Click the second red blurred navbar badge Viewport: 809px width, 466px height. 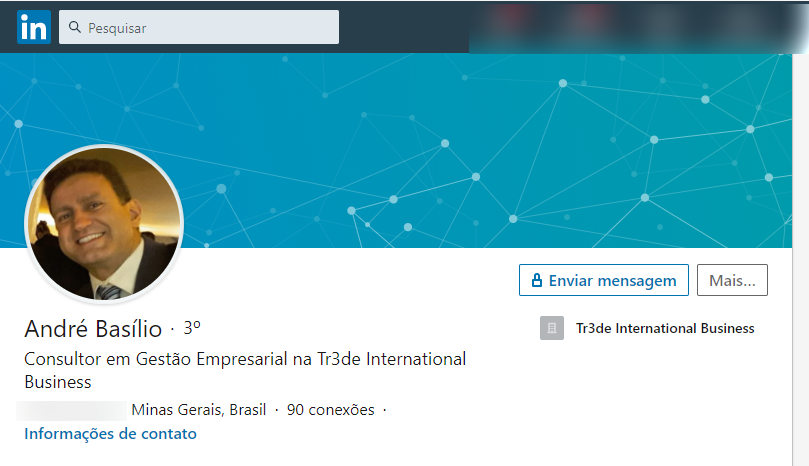point(591,17)
